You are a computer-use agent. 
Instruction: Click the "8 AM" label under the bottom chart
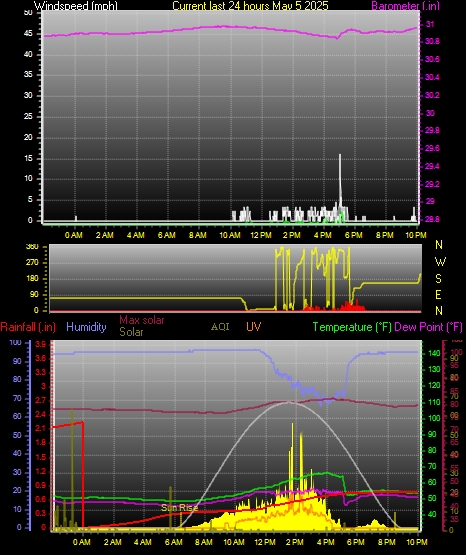pyautogui.click(x=204, y=542)
